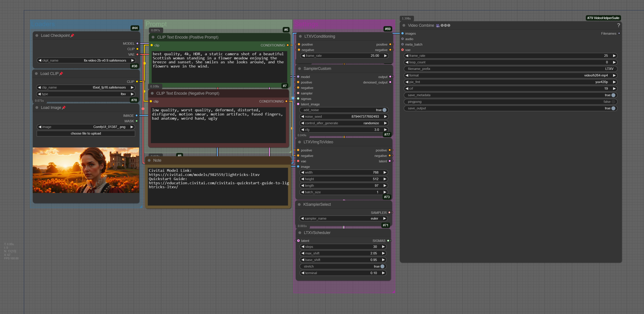Click the Loaders group title
Image resolution: width=644 pixels, height=314 pixels.
(x=43, y=24)
